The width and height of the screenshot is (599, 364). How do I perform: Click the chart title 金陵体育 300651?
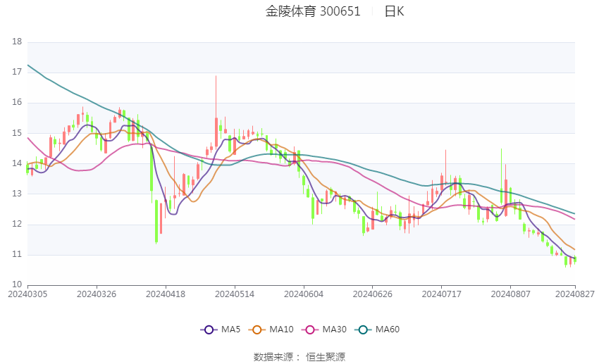coord(313,11)
